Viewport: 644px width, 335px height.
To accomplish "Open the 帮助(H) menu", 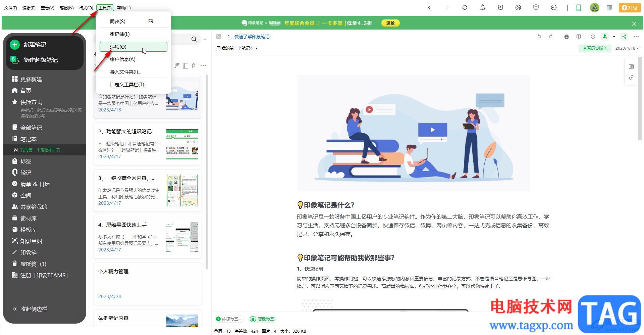I will (x=124, y=8).
